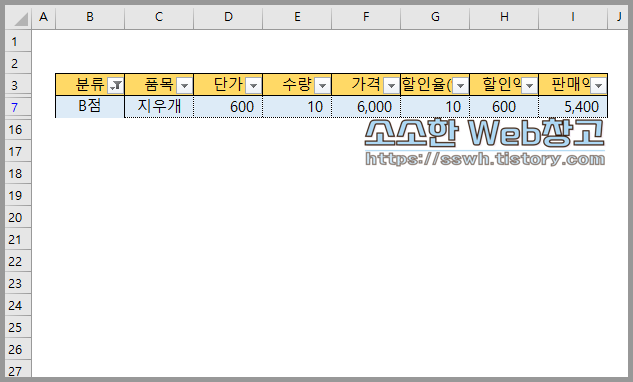The image size is (633, 382).
Task: Click the 품목 header text
Action: 159,85
